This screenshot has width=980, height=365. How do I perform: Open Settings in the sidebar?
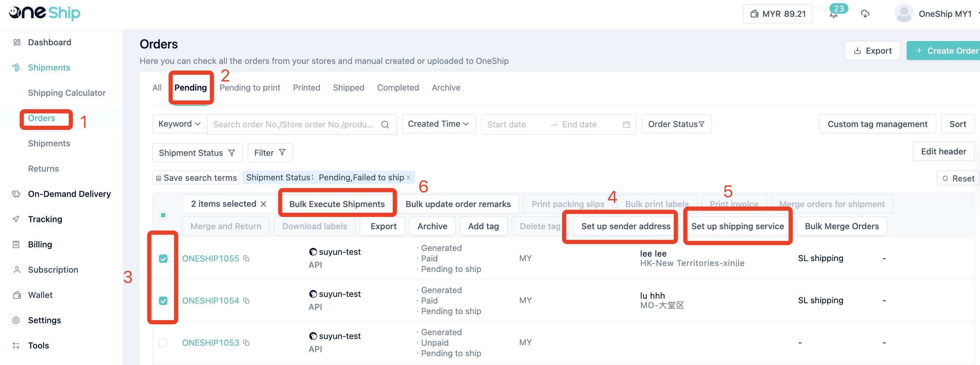44,320
